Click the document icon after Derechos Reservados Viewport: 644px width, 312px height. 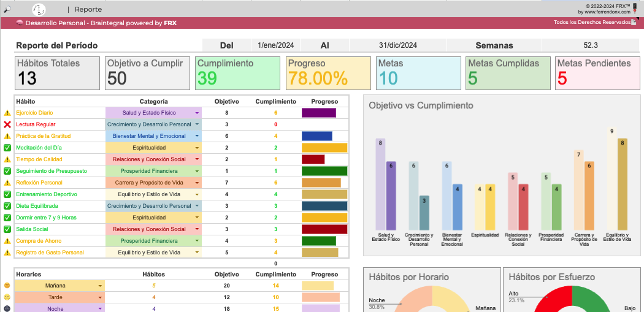634,22
